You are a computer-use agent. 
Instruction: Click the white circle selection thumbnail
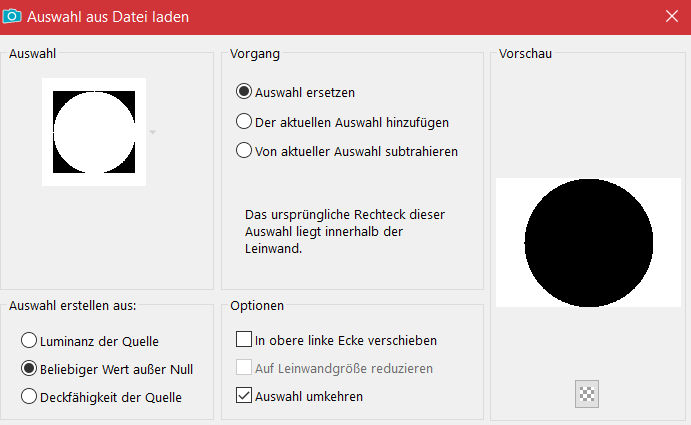[94, 131]
